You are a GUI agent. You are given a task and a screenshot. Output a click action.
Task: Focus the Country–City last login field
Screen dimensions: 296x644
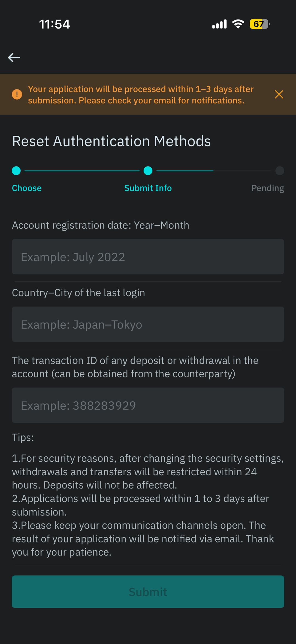click(148, 324)
